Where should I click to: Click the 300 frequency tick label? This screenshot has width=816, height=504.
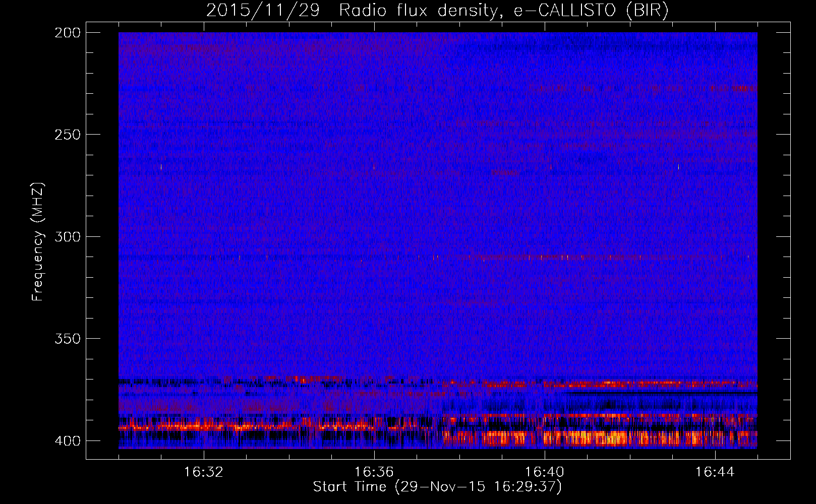(68, 236)
